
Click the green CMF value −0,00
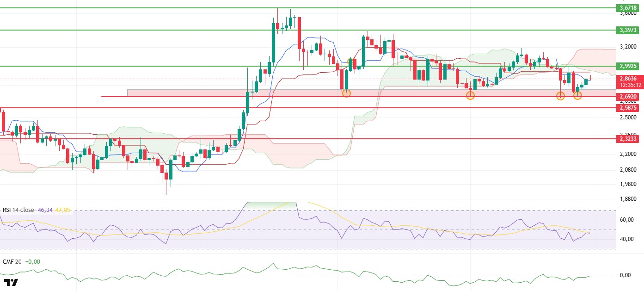click(33, 261)
